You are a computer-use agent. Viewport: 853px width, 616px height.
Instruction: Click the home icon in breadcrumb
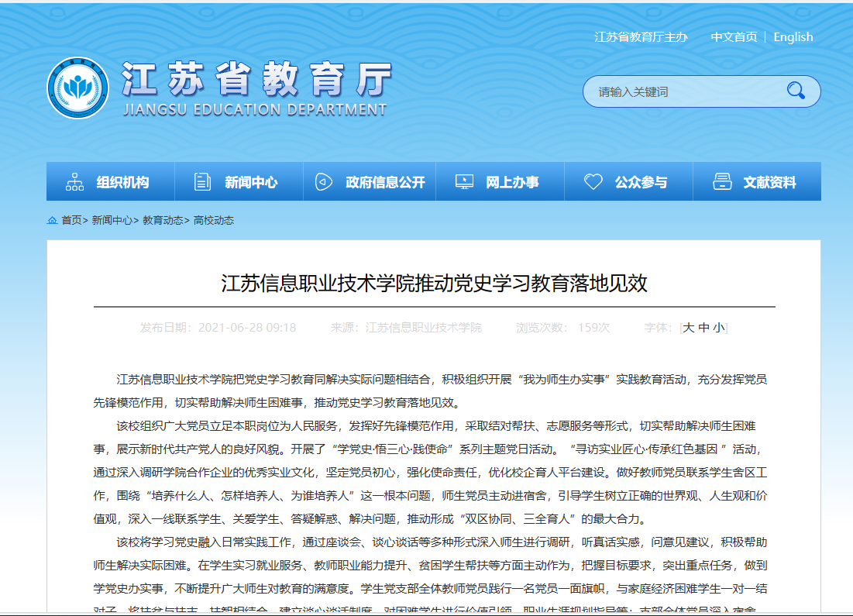[52, 221]
